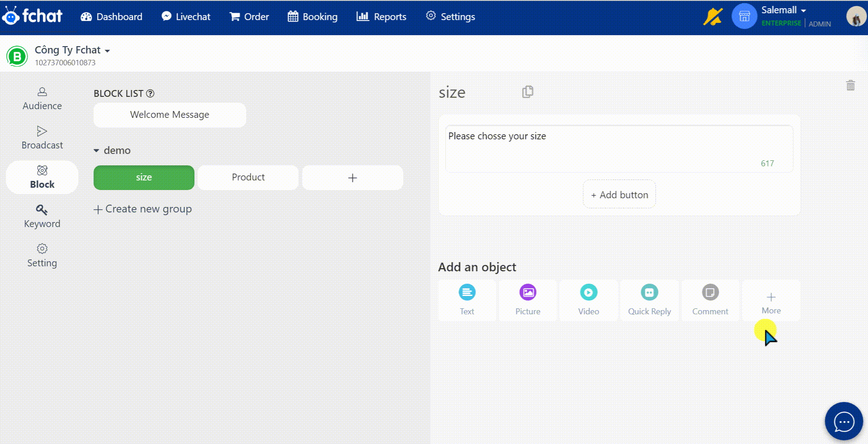
Task: Add a Comment object
Action: [x=710, y=300]
